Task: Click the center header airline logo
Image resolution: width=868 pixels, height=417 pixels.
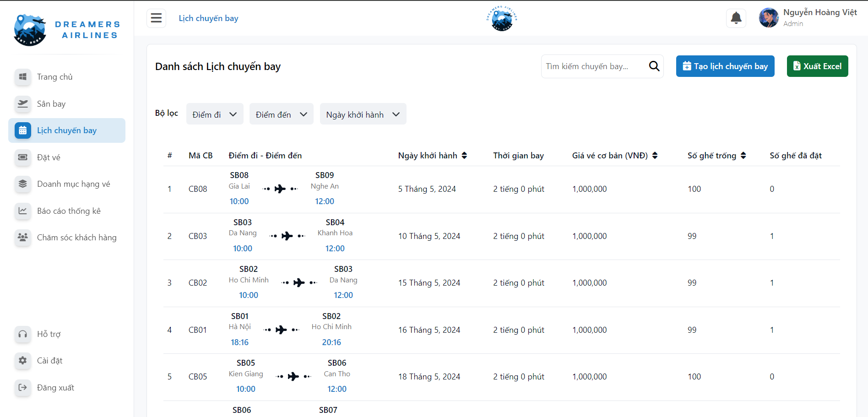Action: click(x=502, y=18)
